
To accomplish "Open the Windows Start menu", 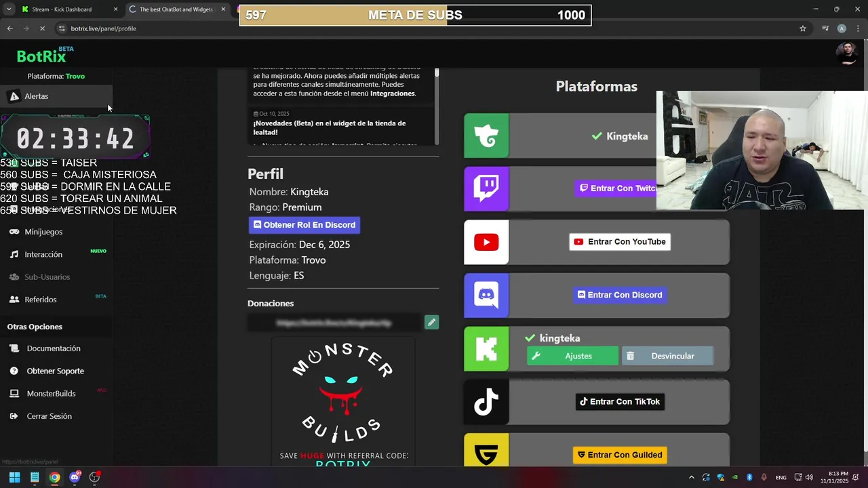I will click(x=14, y=477).
